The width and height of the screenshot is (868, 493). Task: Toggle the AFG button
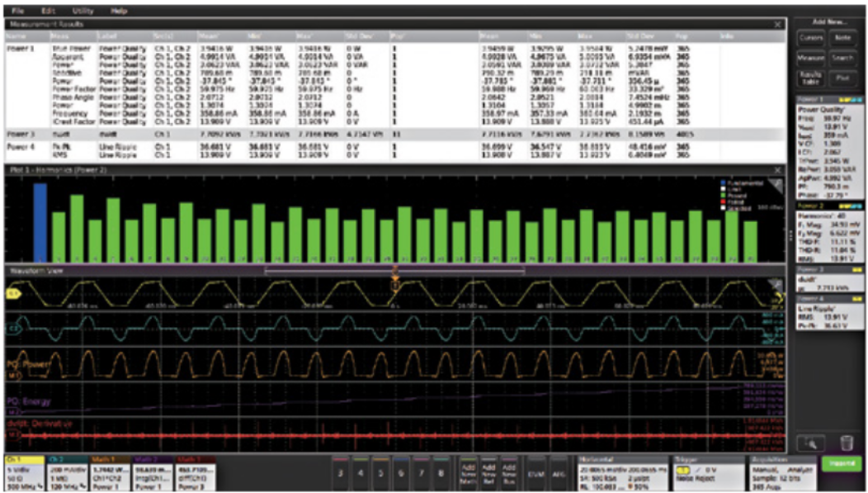tap(559, 473)
